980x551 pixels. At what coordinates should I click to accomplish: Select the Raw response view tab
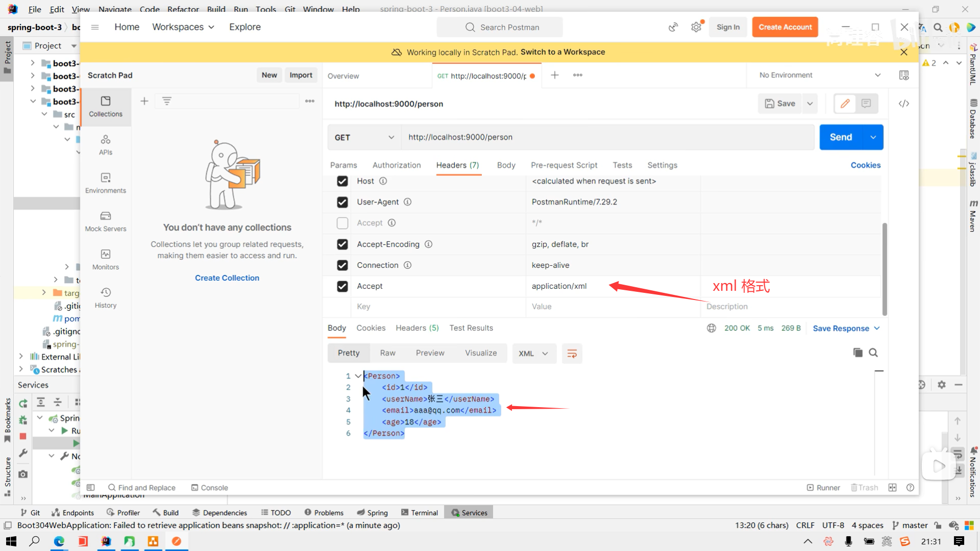(387, 353)
